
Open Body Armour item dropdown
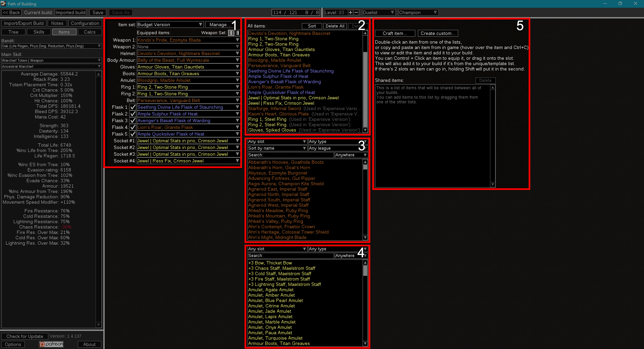189,60
